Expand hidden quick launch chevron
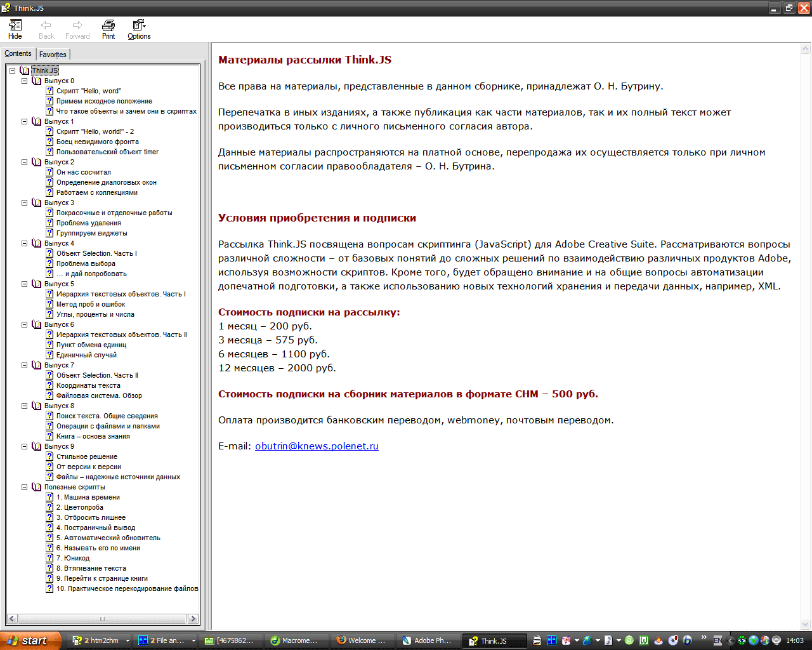 [704, 637]
